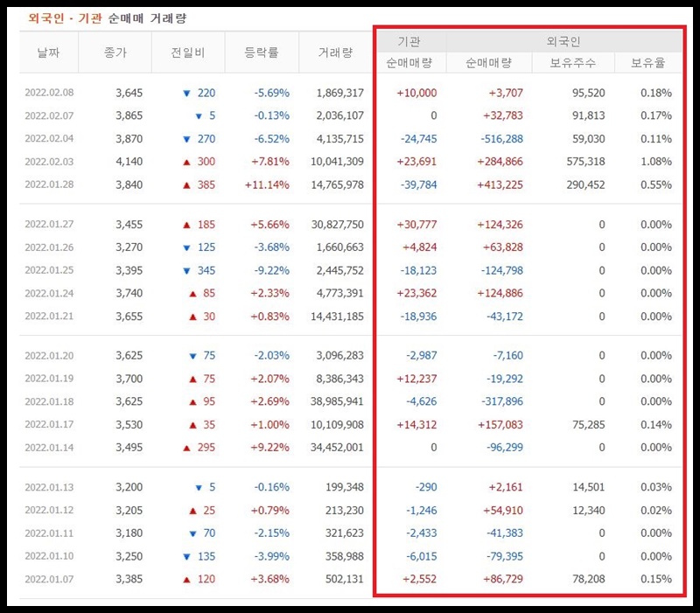Viewport: 700px width, 613px height.
Task: Click the price change 385
Action: pos(206,185)
